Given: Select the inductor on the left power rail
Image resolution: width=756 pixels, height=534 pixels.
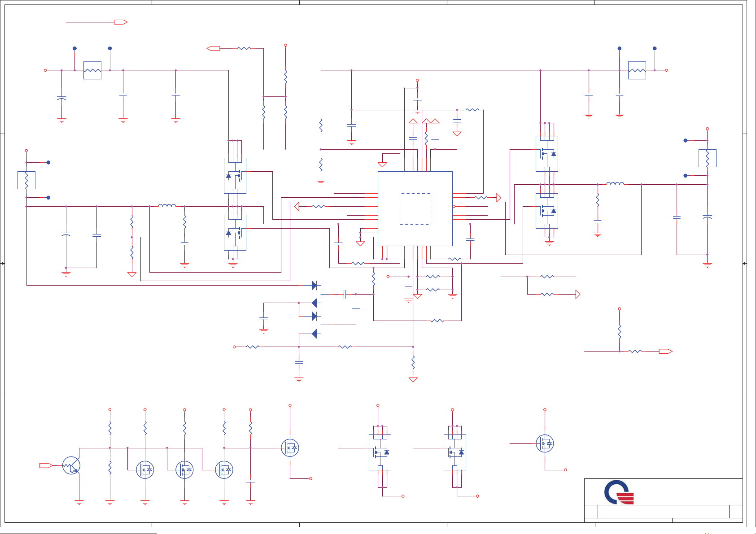Looking at the screenshot, I should pyautogui.click(x=167, y=205).
